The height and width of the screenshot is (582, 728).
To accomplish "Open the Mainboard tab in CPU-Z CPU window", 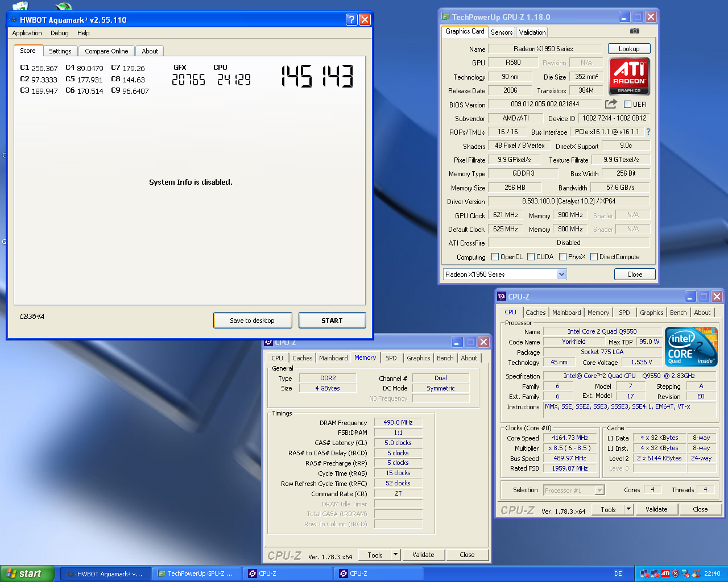I will pyautogui.click(x=566, y=313).
